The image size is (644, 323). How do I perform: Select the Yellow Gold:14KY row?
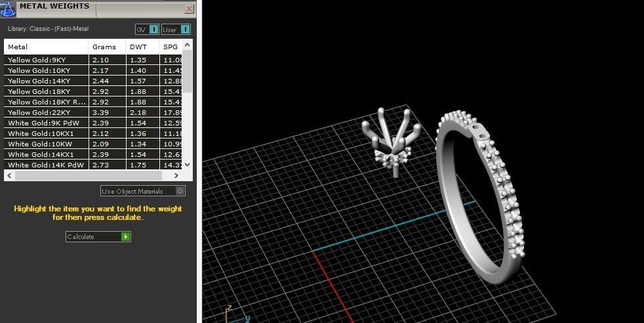click(93, 81)
